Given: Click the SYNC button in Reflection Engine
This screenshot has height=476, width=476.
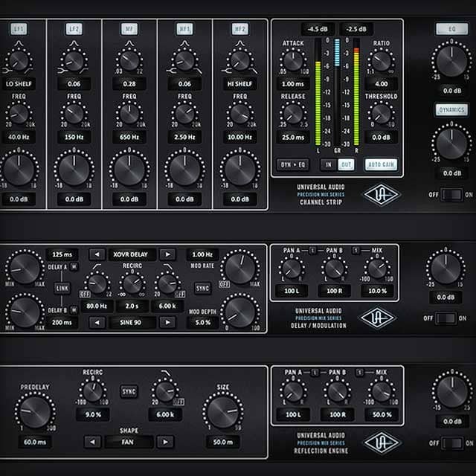Looking at the screenshot, I should [x=129, y=392].
